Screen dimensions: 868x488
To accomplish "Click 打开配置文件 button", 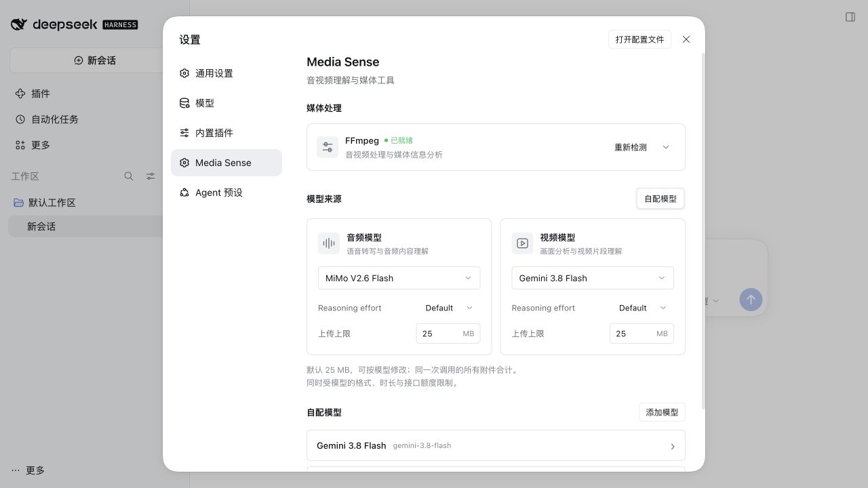I will tap(639, 39).
